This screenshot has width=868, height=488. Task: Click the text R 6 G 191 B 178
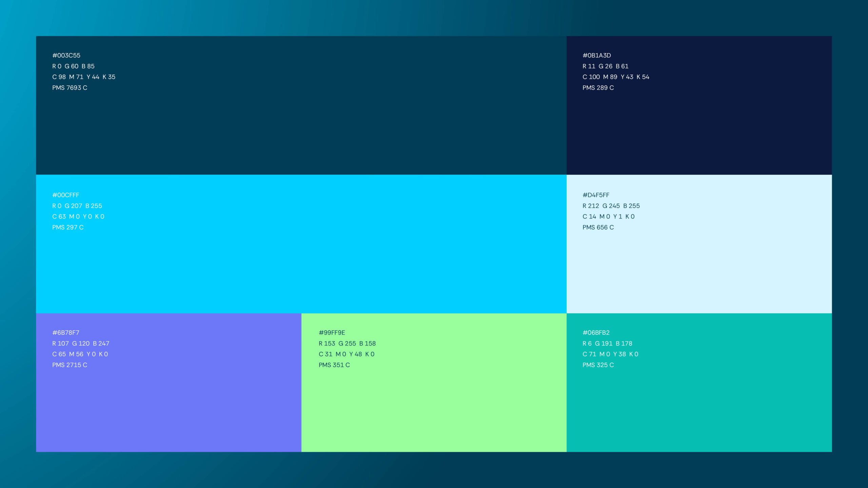pyautogui.click(x=608, y=344)
